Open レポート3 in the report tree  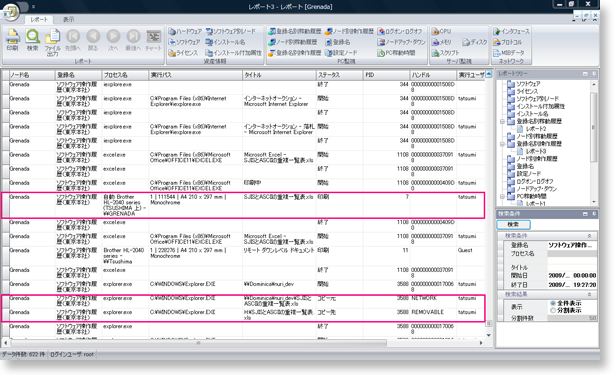click(x=535, y=151)
